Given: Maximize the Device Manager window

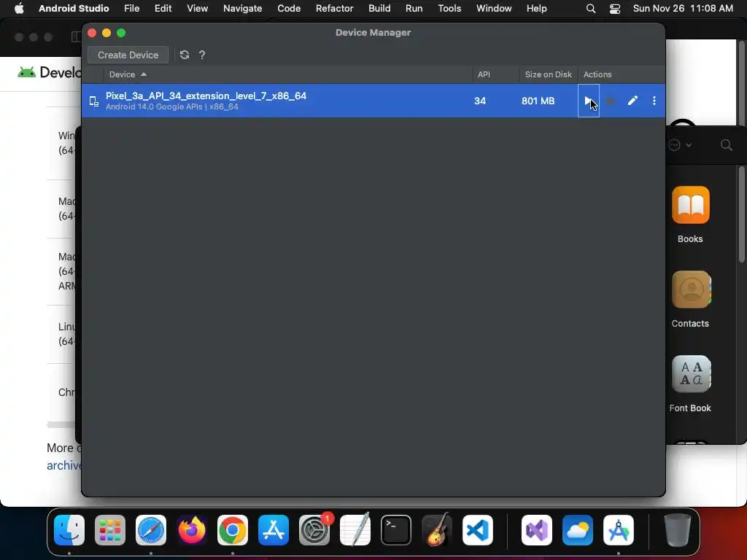Looking at the screenshot, I should pyautogui.click(x=121, y=33).
